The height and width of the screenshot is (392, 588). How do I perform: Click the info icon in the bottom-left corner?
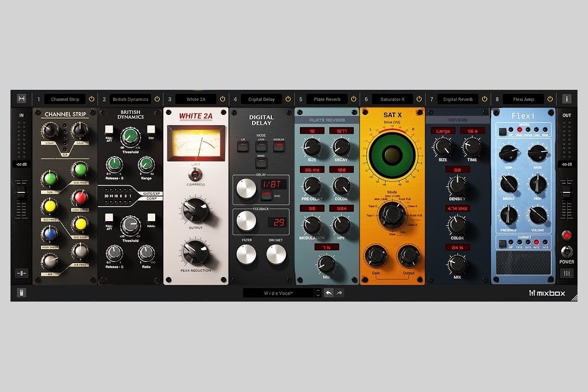(x=22, y=292)
